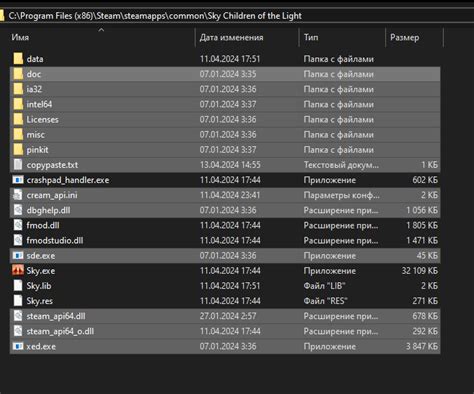Click the type text Файл "LIB"
The width and height of the screenshot is (474, 394).
coord(324,286)
